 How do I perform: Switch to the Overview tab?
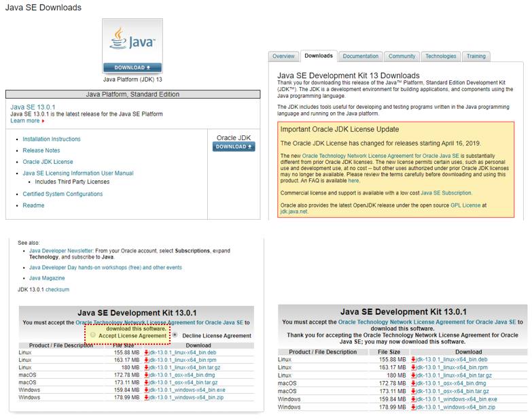(x=283, y=56)
